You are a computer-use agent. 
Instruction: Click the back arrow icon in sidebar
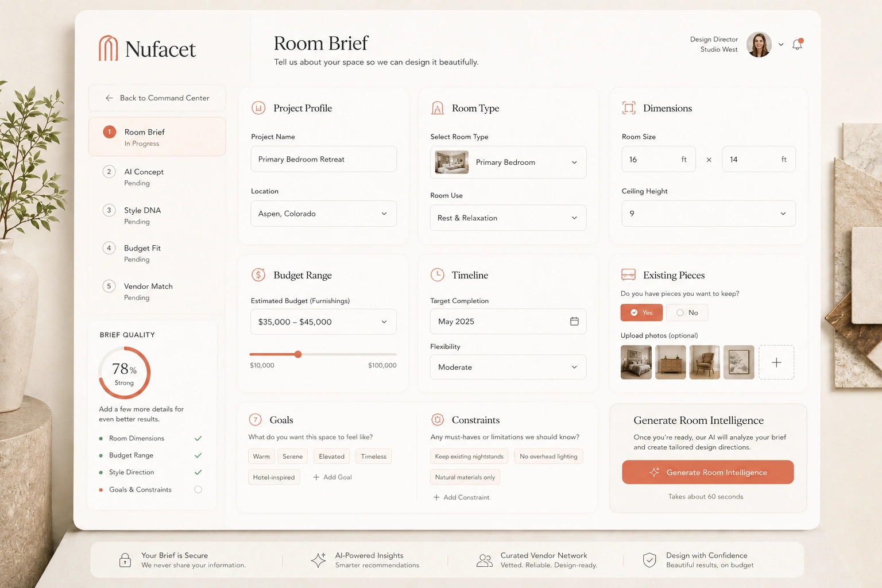click(109, 98)
